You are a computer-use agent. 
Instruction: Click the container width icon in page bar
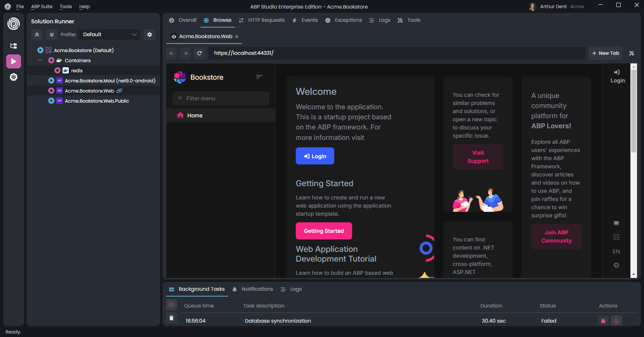point(616,237)
